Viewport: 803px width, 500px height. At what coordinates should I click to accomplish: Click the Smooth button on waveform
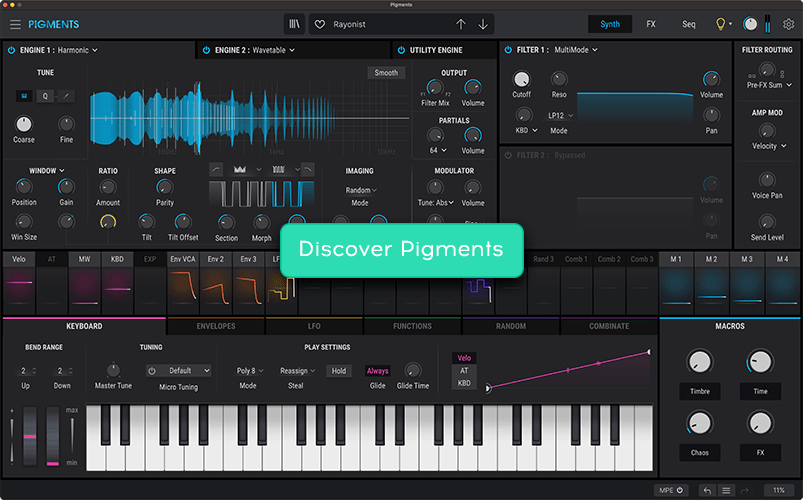386,73
